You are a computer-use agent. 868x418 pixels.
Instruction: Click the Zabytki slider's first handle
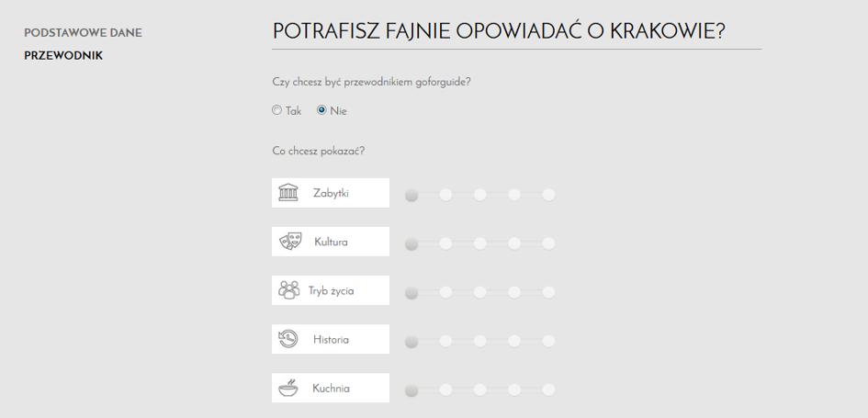coord(411,195)
